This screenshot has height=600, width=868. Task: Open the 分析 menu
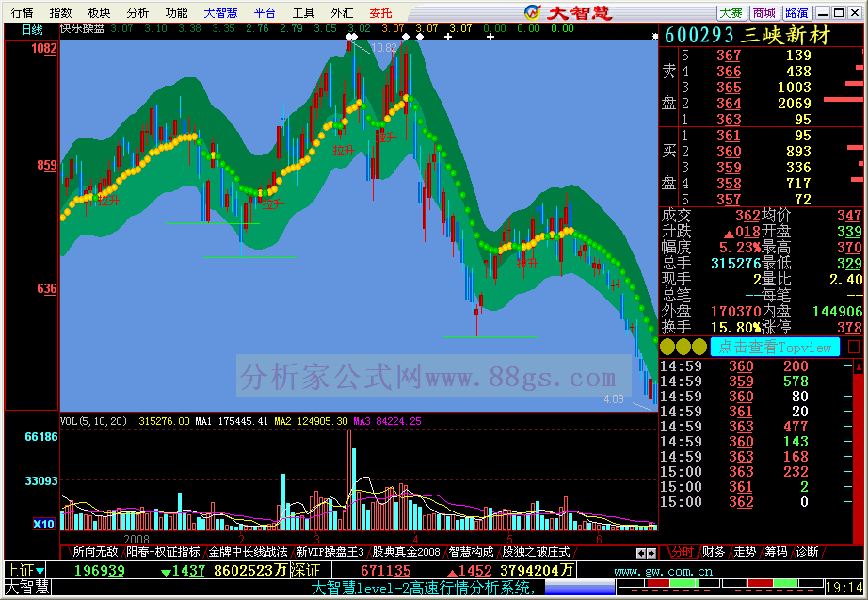click(137, 12)
